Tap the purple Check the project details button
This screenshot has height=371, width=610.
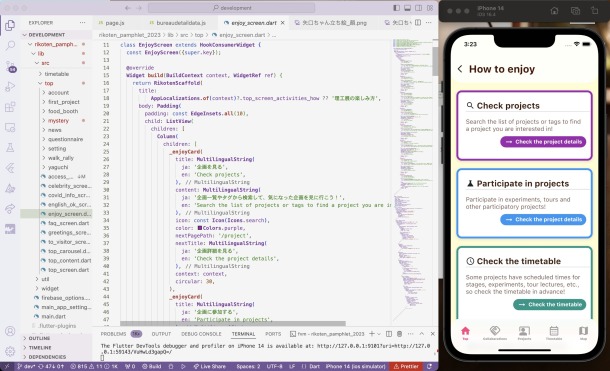point(543,142)
